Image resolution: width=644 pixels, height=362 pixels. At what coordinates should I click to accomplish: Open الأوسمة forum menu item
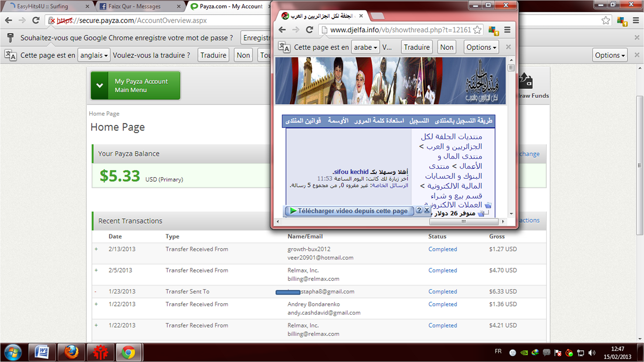(x=338, y=121)
